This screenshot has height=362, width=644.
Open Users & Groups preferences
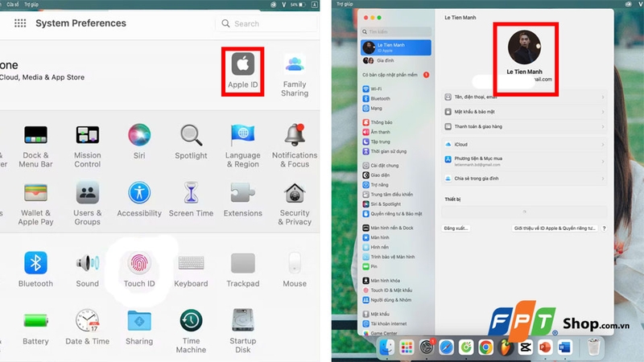coord(88,204)
